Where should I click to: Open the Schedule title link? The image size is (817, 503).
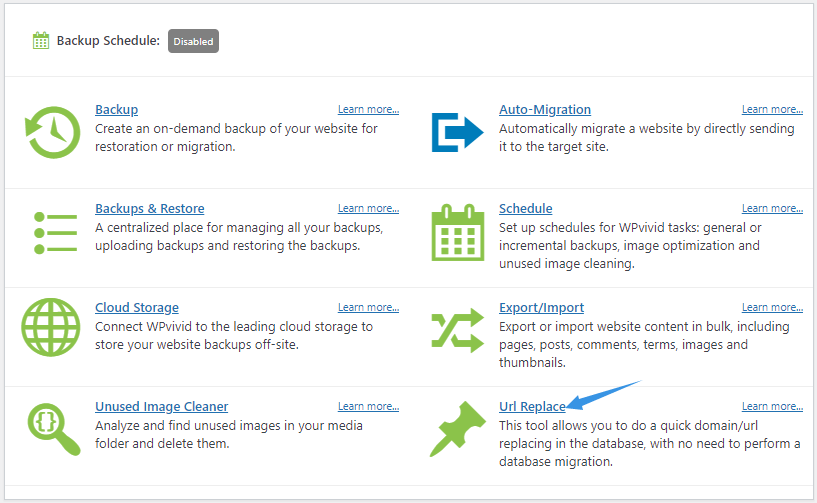click(526, 208)
